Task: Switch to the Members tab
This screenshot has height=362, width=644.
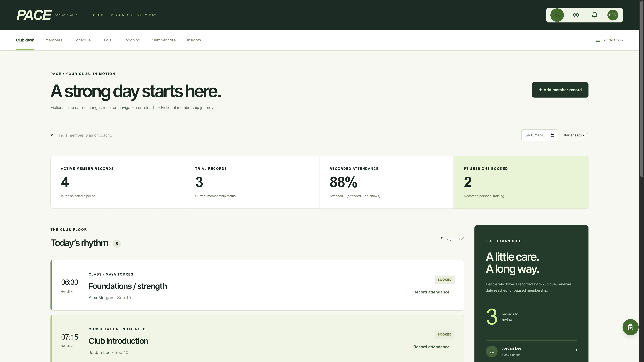Action: point(54,40)
